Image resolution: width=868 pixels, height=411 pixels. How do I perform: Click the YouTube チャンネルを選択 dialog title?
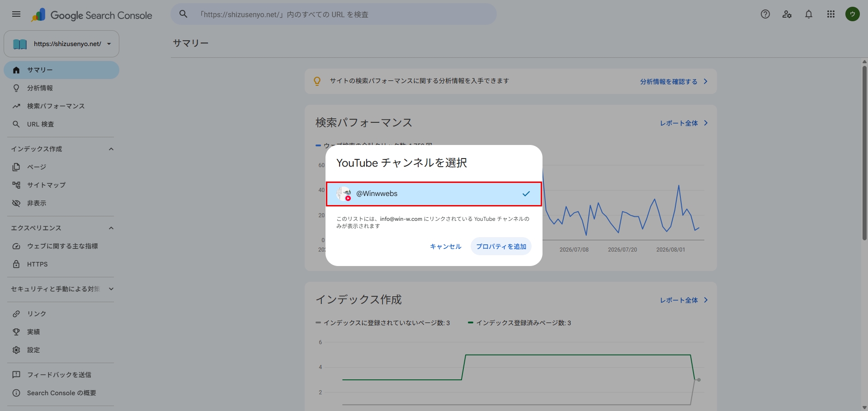click(402, 163)
